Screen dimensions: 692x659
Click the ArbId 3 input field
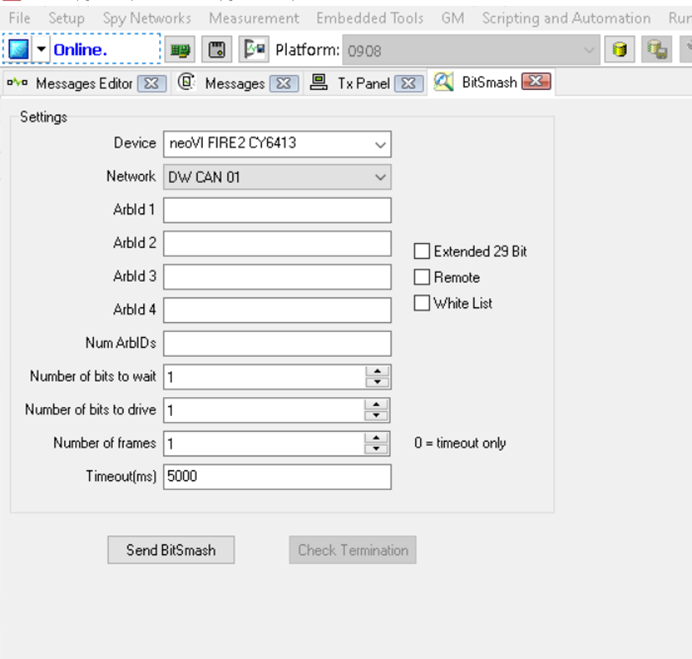[x=277, y=277]
